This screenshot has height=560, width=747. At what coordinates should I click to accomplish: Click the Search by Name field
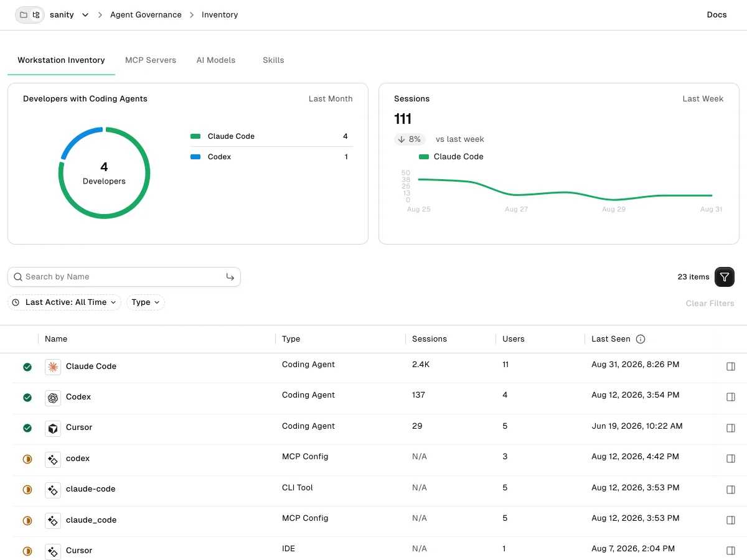click(124, 277)
